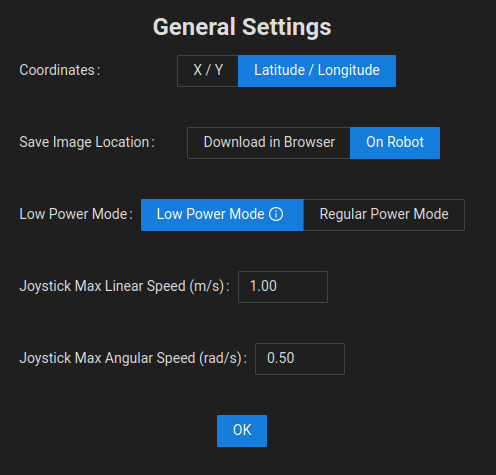Click the words Low Power Mode inside the blue button

click(211, 214)
